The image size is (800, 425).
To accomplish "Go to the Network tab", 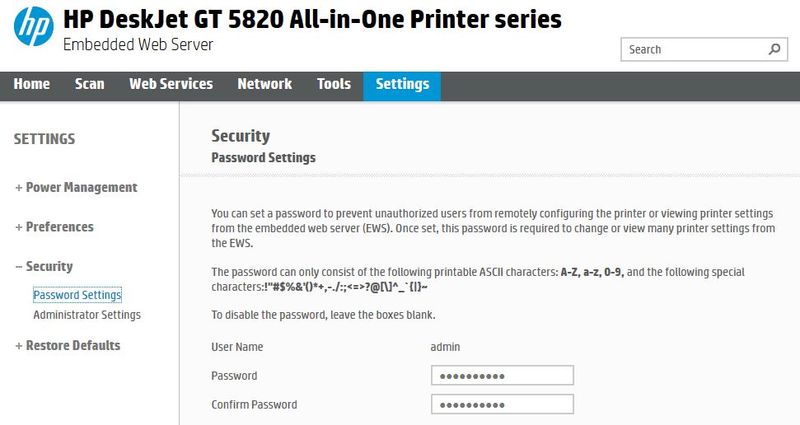I will [x=264, y=84].
